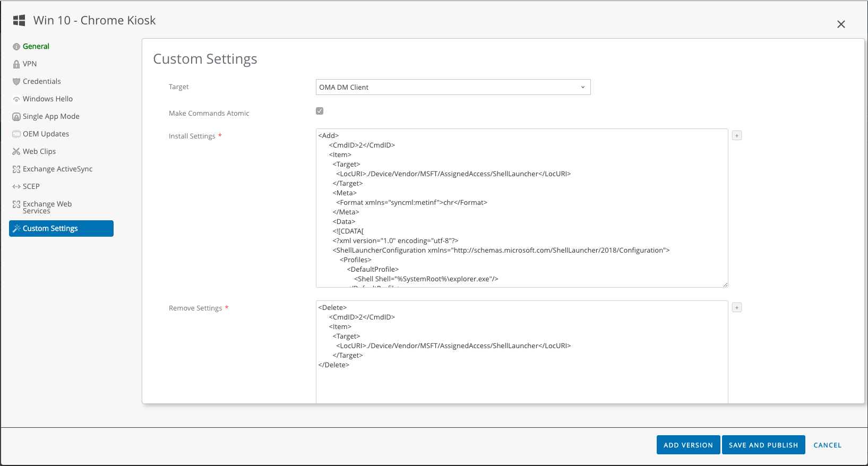The height and width of the screenshot is (466, 868).
Task: Click the Format xmlns syncml:metinf line
Action: coord(411,203)
